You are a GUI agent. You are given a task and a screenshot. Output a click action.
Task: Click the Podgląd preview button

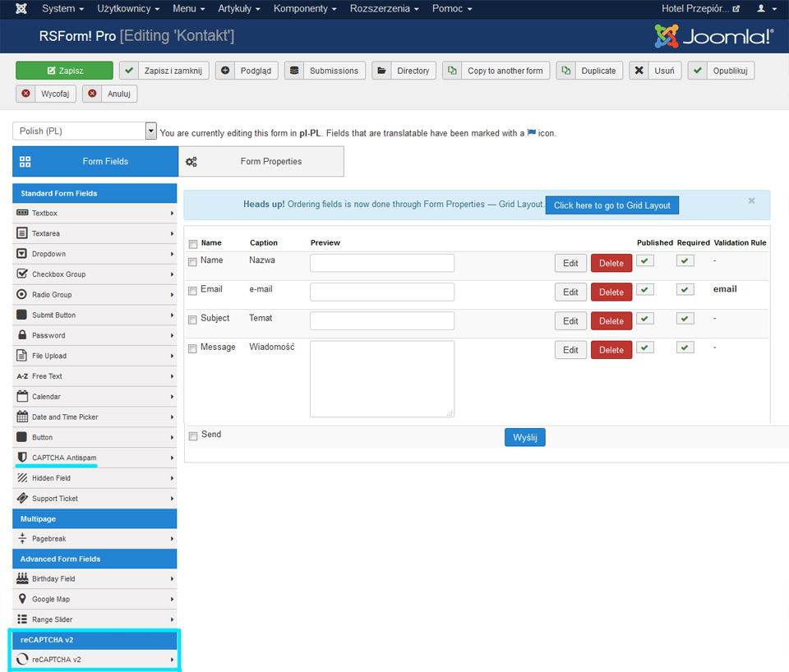(247, 71)
